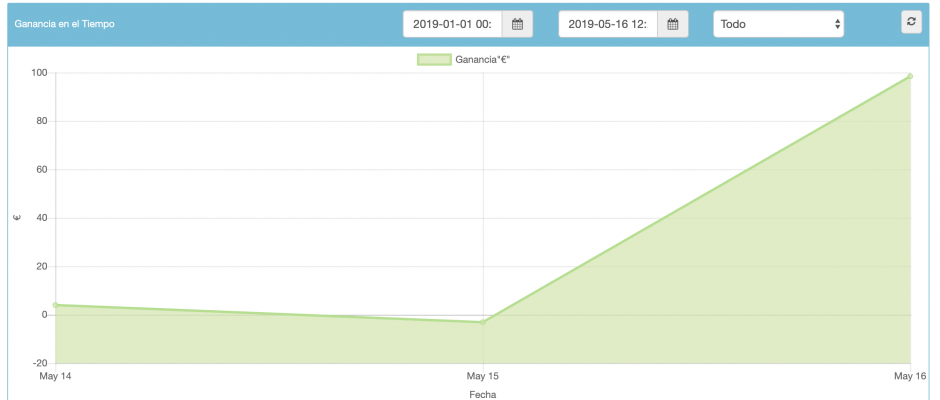Click the Ganancia en el Tiempo title

click(x=65, y=24)
